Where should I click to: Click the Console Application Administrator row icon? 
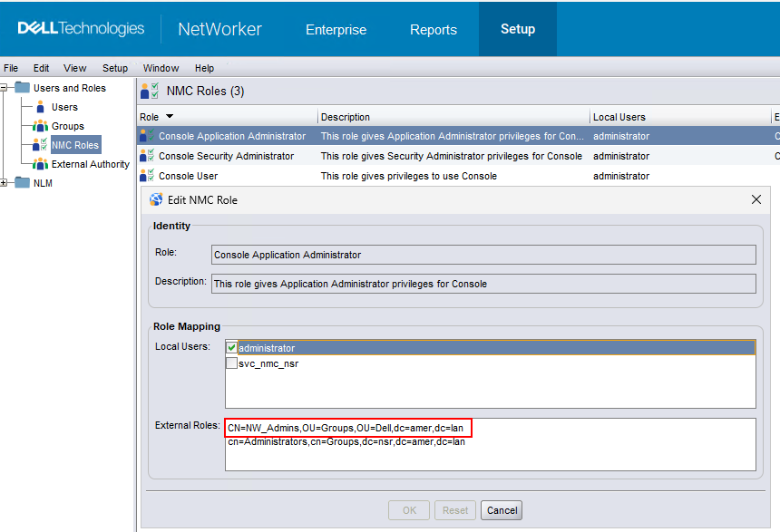[x=147, y=136]
